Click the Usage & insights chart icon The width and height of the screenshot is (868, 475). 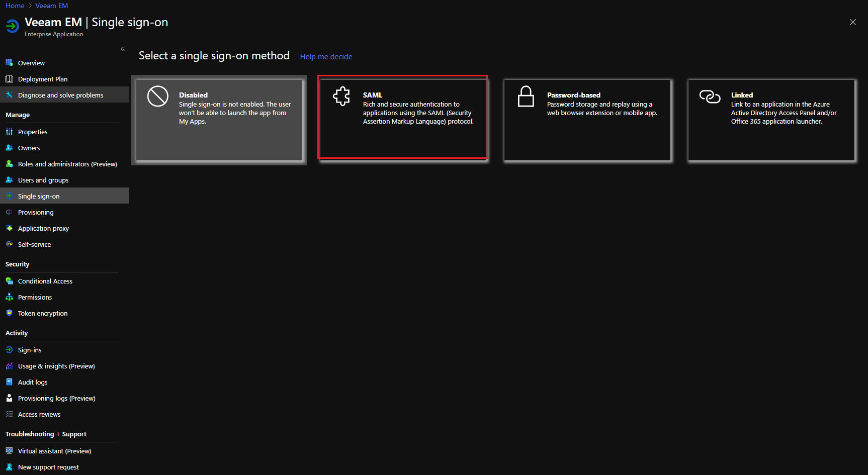pos(9,366)
